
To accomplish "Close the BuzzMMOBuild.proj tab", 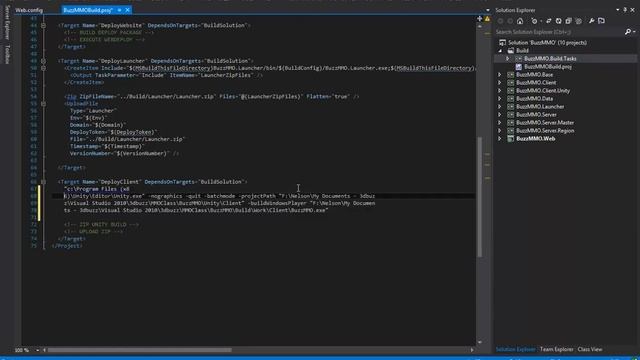I will point(128,10).
